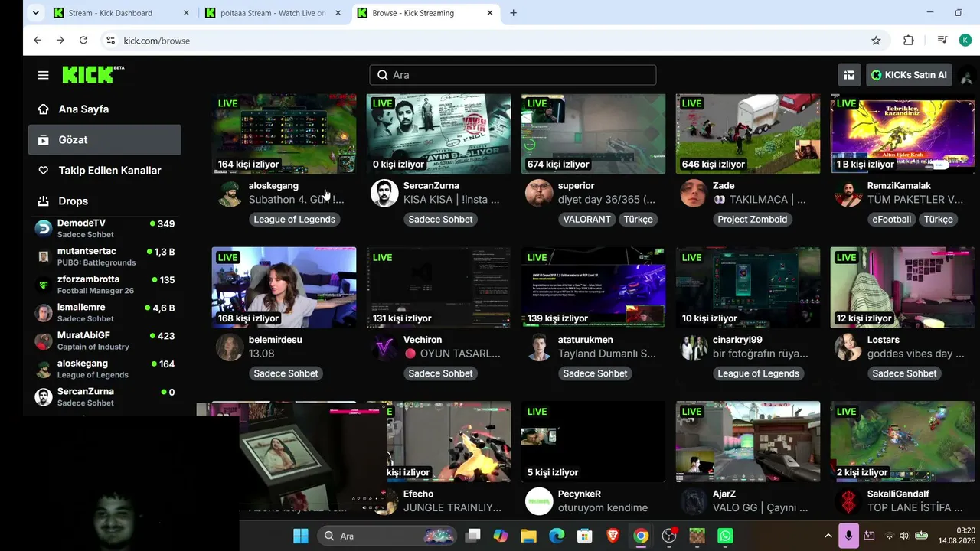
Task: Click the Sadece Sohbet tag under belemirdesu
Action: tap(286, 373)
